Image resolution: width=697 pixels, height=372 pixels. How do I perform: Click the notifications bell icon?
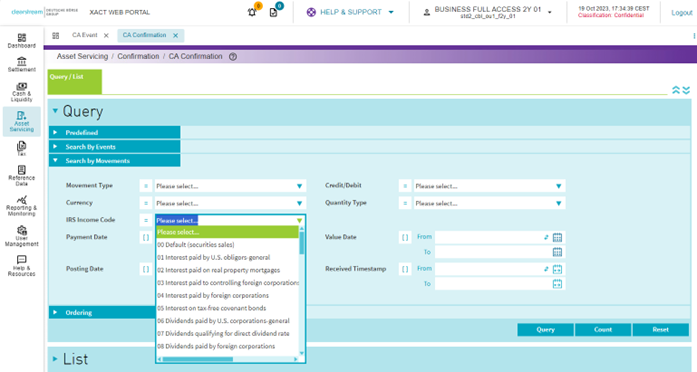pos(252,12)
